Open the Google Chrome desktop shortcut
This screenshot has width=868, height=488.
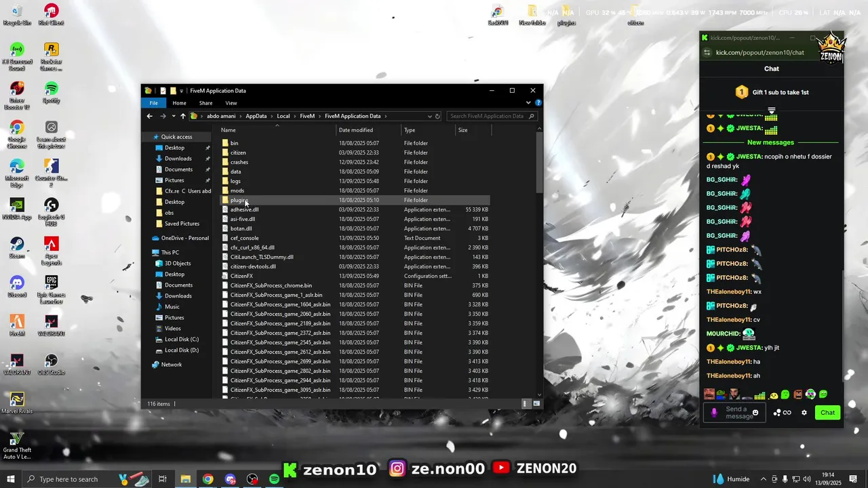pos(17,134)
